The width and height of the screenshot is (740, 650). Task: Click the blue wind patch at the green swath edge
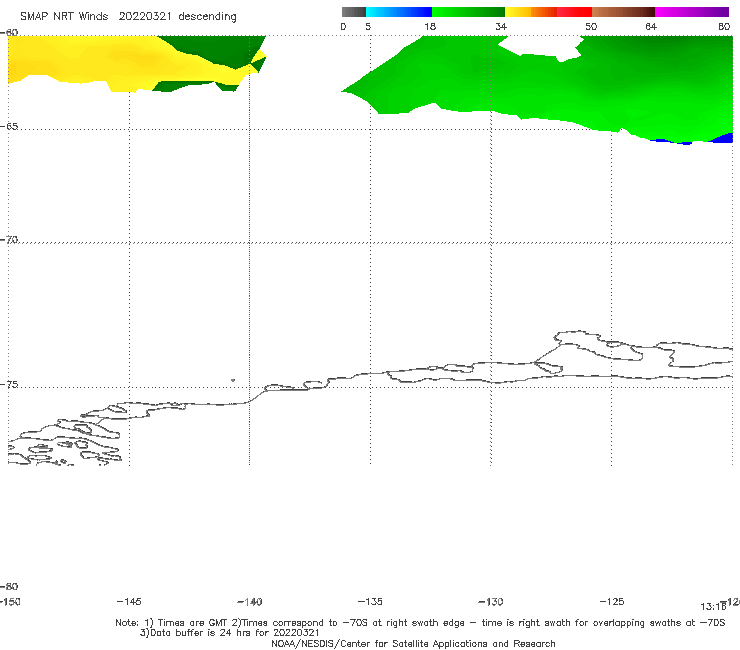[x=722, y=138]
